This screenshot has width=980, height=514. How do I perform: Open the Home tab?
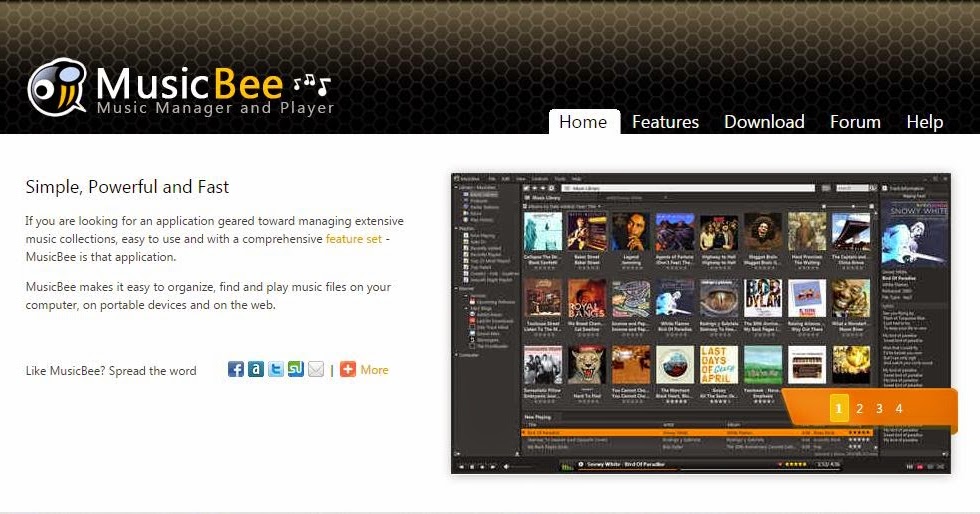click(584, 122)
